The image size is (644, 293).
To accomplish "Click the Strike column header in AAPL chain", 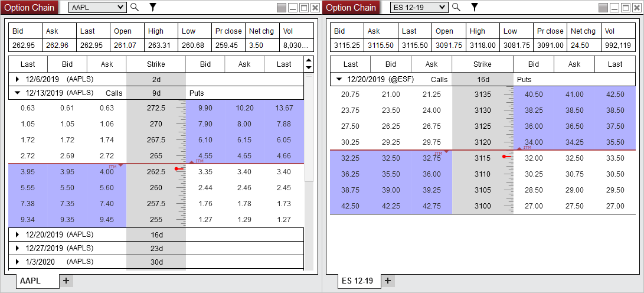I will click(156, 64).
